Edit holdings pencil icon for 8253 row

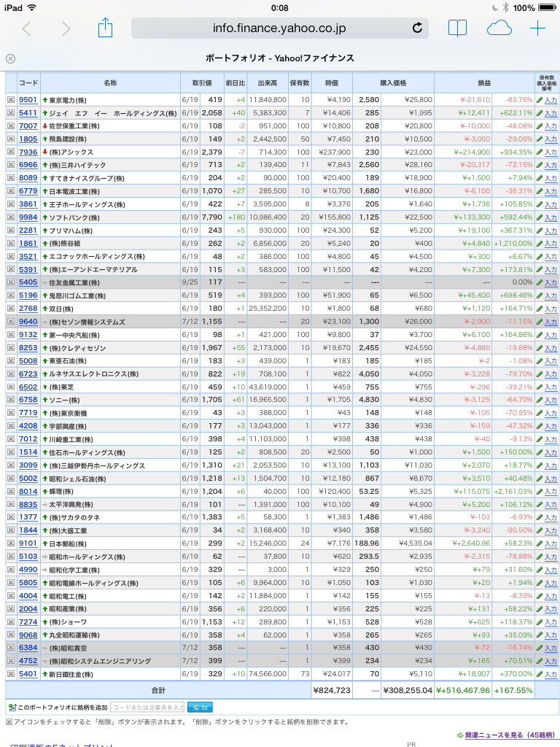coord(540,348)
